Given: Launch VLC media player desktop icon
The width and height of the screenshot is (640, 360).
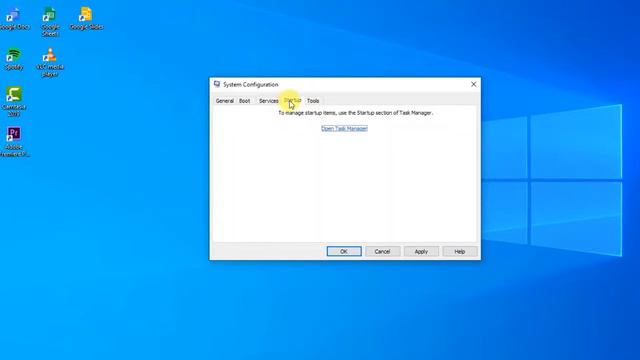Looking at the screenshot, I should click(50, 62).
